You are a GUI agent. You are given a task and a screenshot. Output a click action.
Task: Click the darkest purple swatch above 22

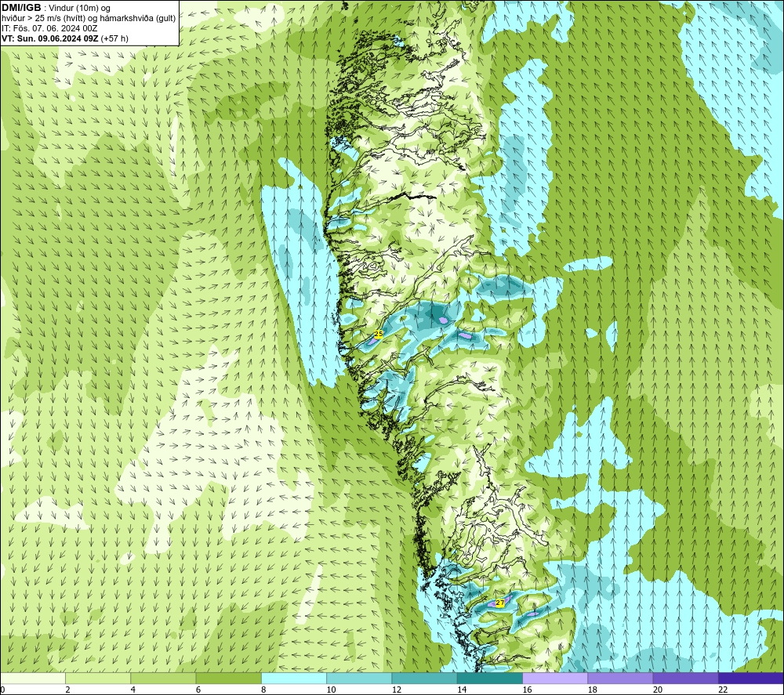click(x=751, y=678)
